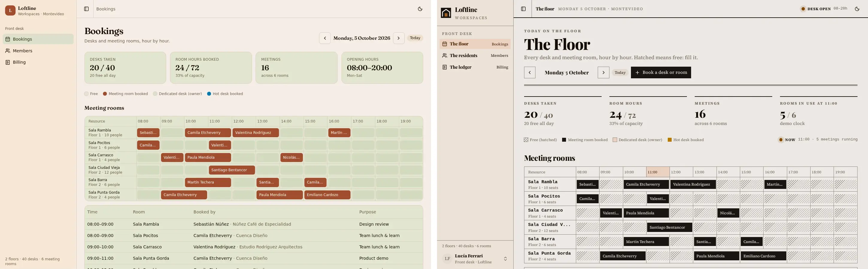
Task: Select "The floor" in the right sidebar
Action: [x=475, y=44]
